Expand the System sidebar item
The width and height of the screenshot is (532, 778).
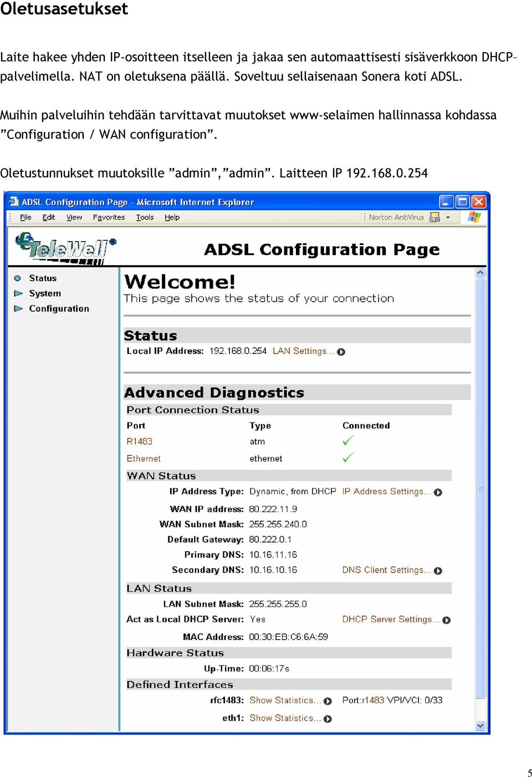pyautogui.click(x=45, y=293)
